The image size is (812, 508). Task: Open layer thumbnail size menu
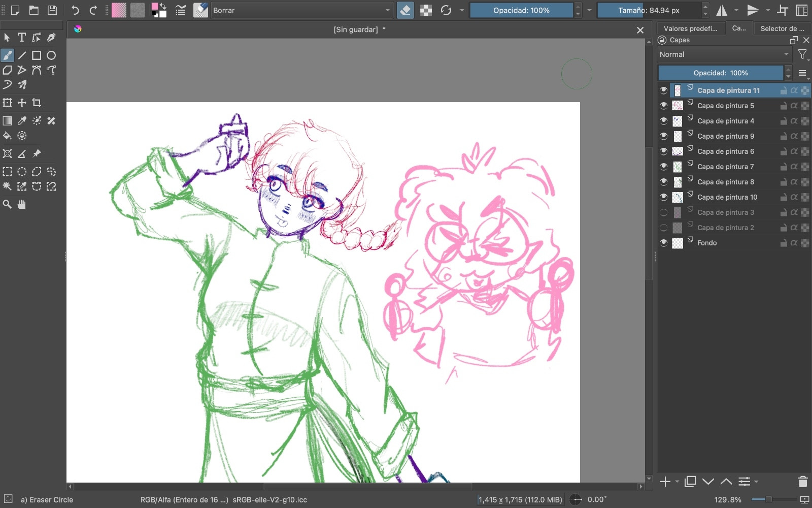(x=802, y=73)
